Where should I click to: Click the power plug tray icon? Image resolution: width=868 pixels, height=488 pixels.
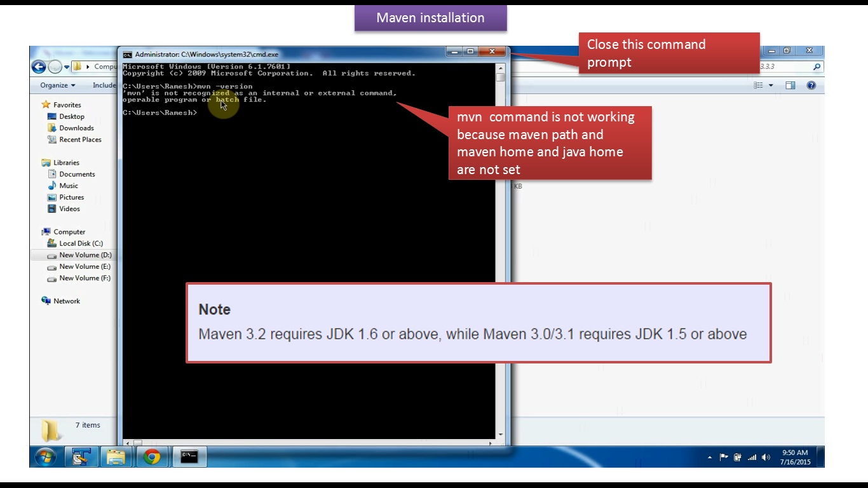coord(738,457)
